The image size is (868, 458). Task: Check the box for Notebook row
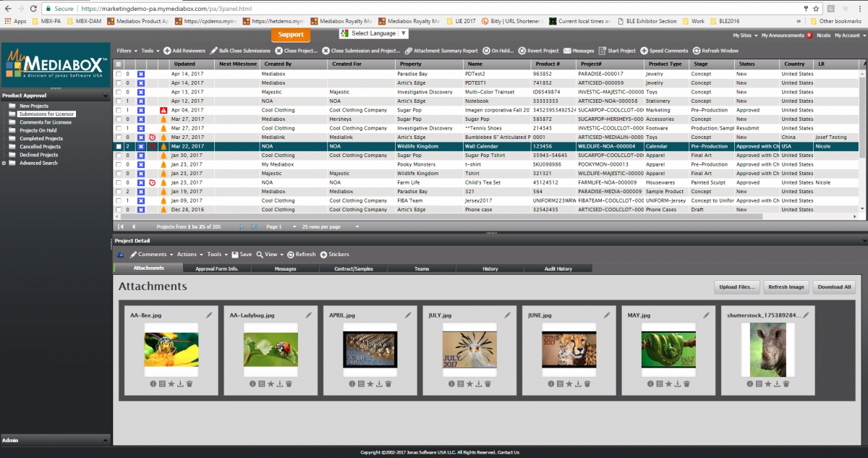[x=119, y=101]
